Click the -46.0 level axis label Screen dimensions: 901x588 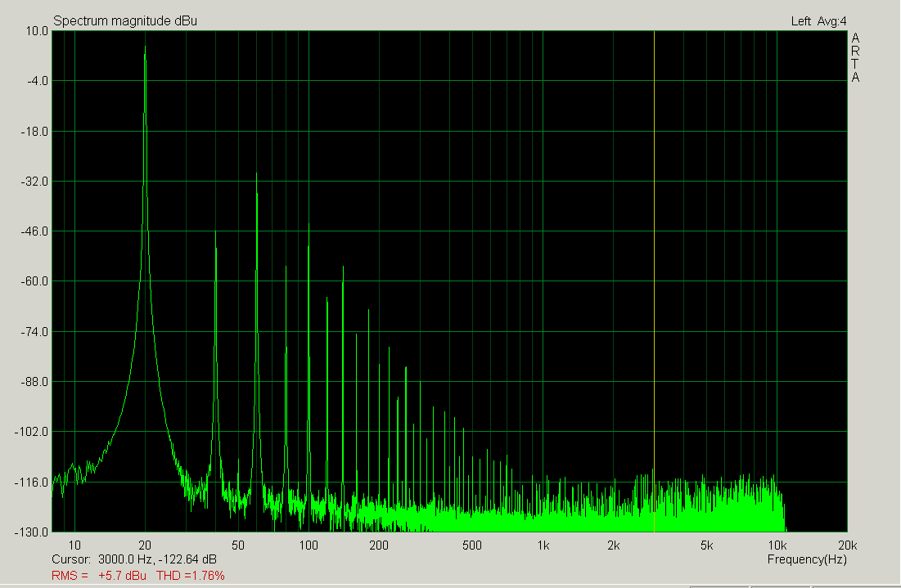tap(35, 231)
